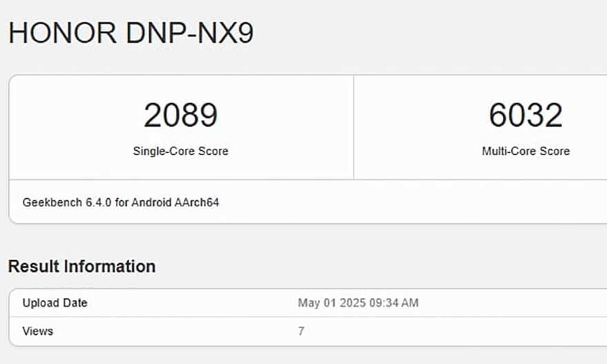Click the HONOR brand name in title
607x364 pixels.
[x=63, y=34]
